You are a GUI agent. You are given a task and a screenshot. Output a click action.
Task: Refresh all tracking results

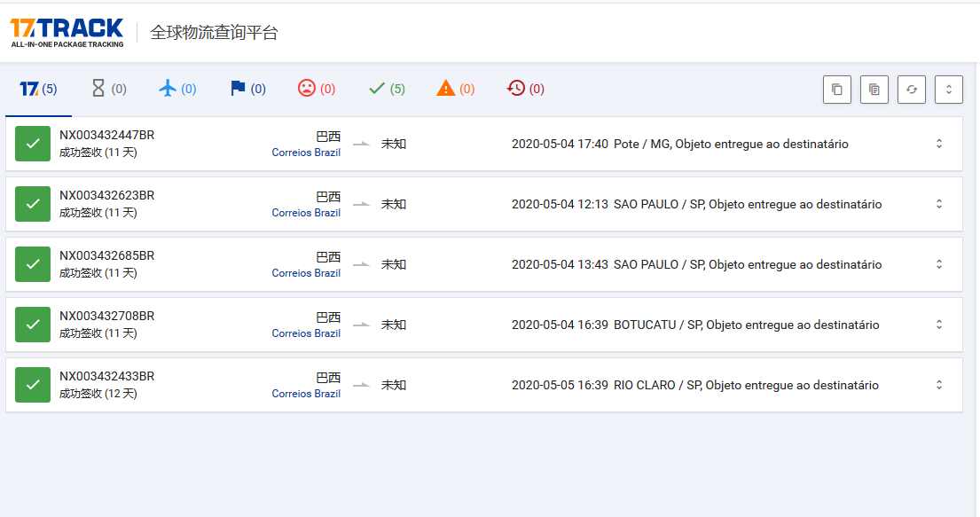[x=912, y=90]
